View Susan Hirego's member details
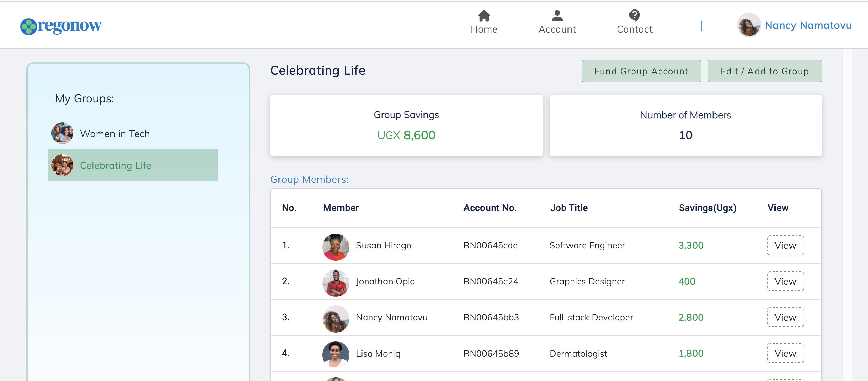Image resolution: width=868 pixels, height=381 pixels. click(x=785, y=245)
